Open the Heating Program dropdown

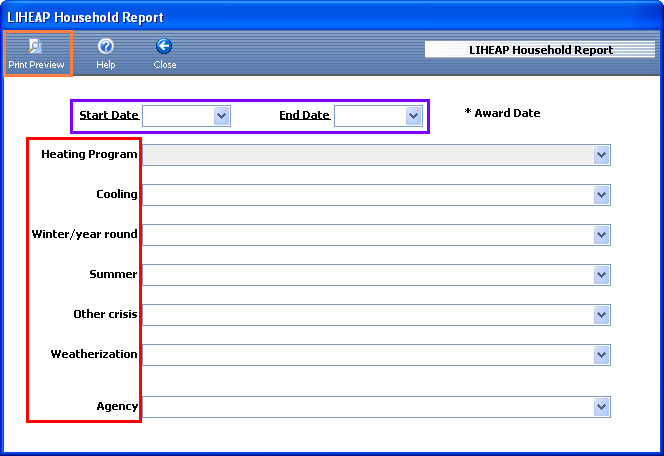(x=601, y=155)
